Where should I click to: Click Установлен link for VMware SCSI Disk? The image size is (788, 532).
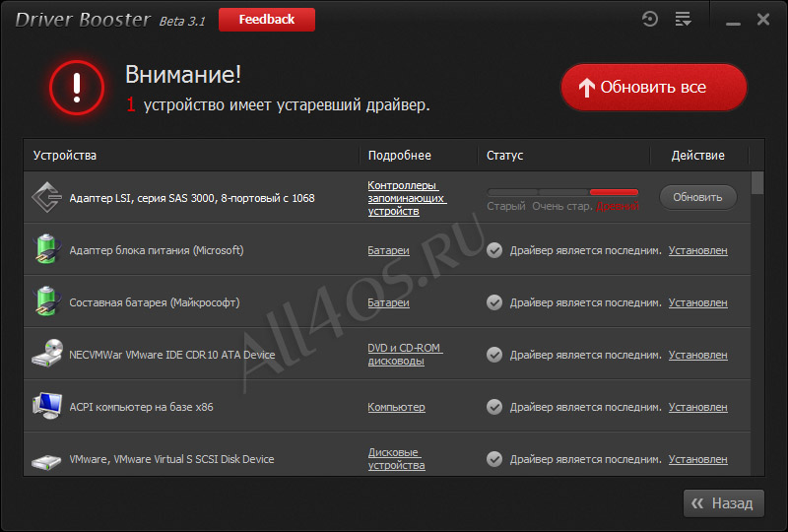[x=697, y=460]
